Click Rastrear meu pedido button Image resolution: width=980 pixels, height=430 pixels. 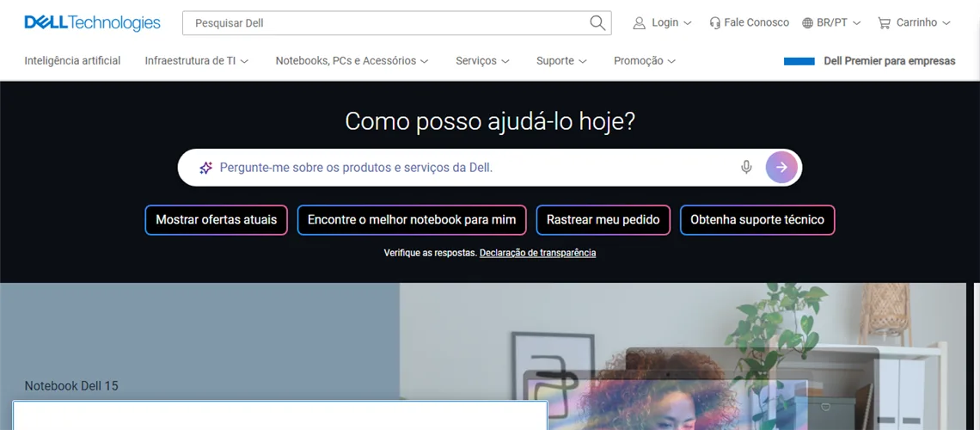point(603,220)
